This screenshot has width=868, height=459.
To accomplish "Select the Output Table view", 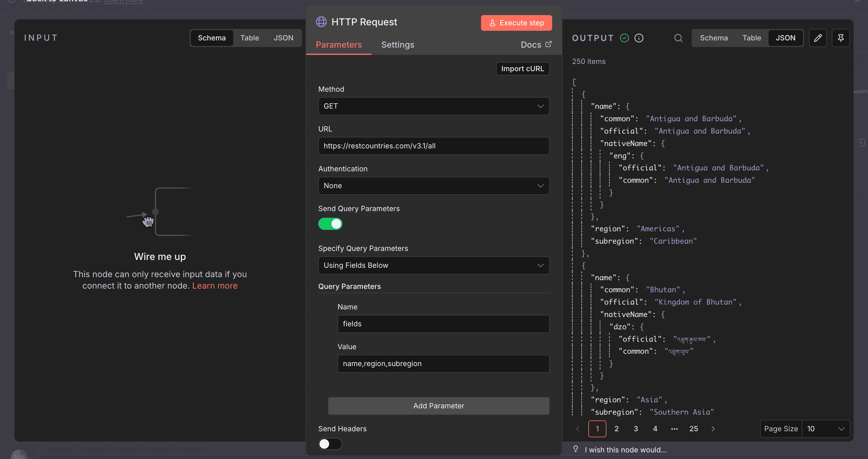I will point(751,38).
